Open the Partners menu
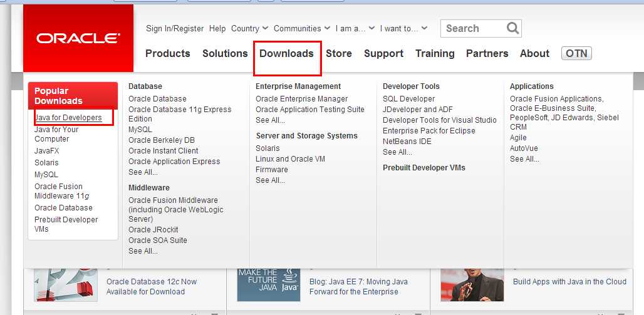The width and height of the screenshot is (644, 315). 487,53
